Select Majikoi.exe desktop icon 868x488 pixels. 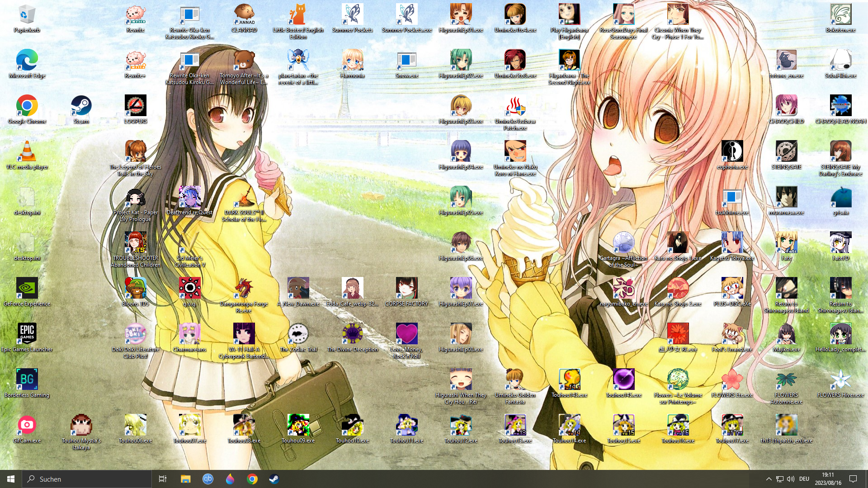[786, 338]
